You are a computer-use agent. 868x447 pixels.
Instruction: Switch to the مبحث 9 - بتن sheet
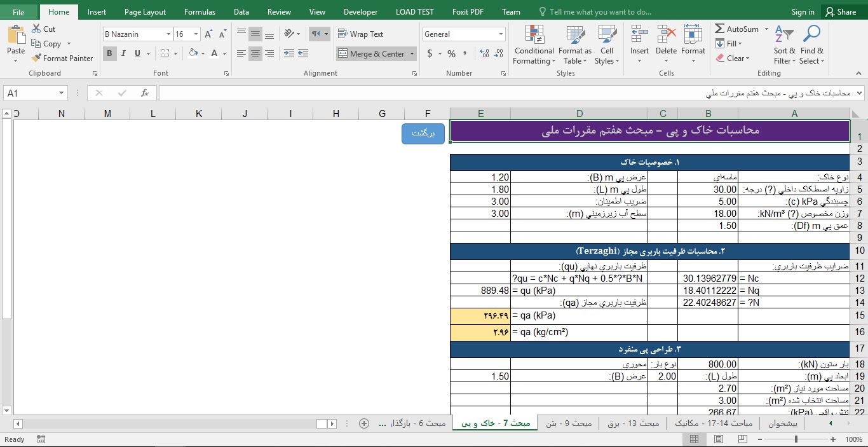point(568,423)
